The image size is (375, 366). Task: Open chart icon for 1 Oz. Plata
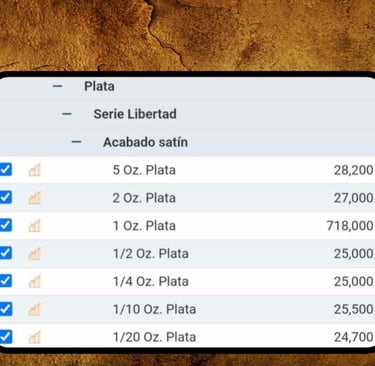click(34, 226)
